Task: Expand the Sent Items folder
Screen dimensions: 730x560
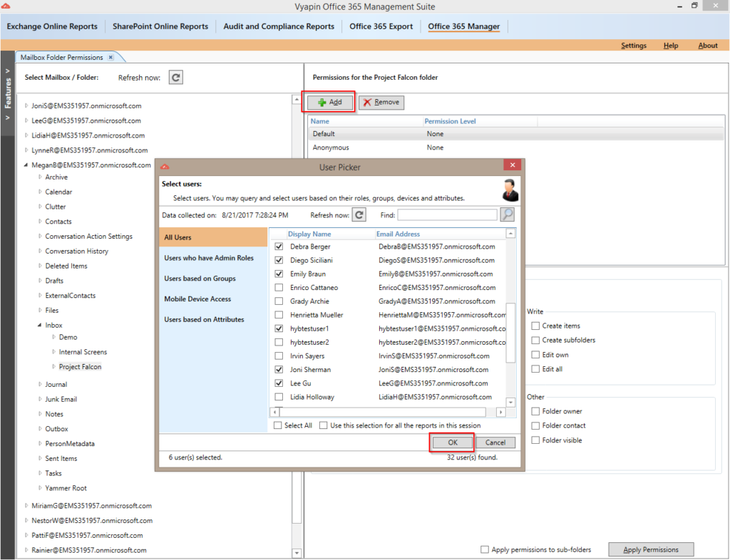Action: 40,458
